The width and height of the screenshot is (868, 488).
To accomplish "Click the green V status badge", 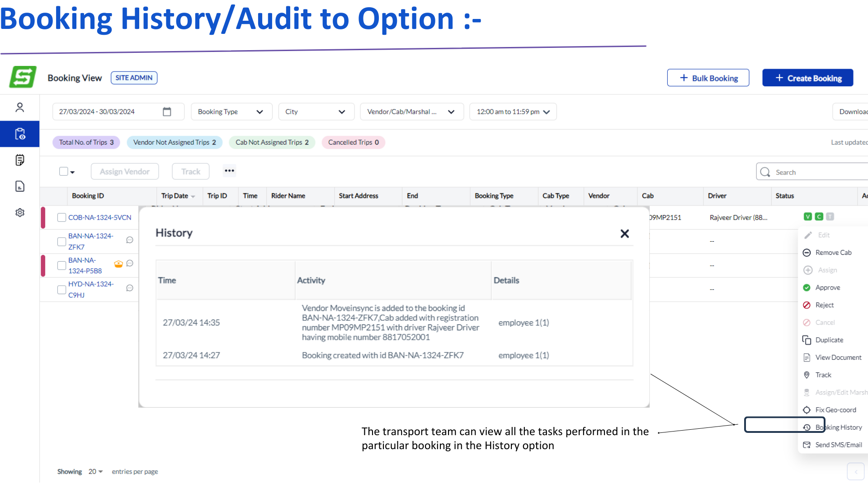I will 807,217.
